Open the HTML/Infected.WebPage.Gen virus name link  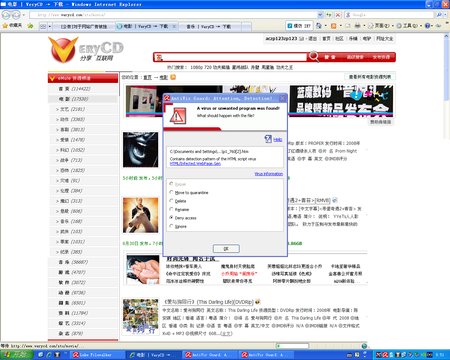coord(195,164)
